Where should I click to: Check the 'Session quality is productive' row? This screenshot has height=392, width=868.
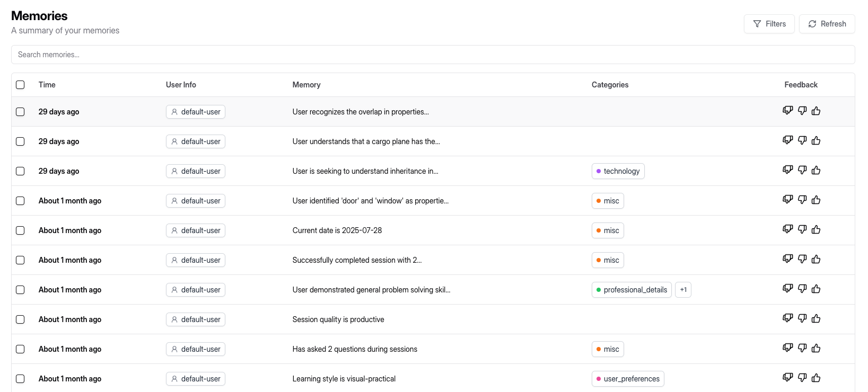(x=20, y=319)
